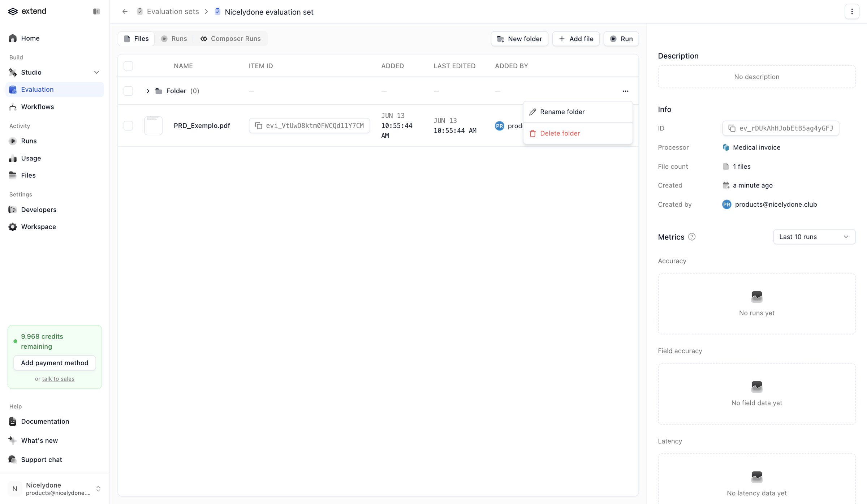Image resolution: width=867 pixels, height=504 pixels.
Task: Toggle the select-all checkbox in table header
Action: tap(128, 66)
